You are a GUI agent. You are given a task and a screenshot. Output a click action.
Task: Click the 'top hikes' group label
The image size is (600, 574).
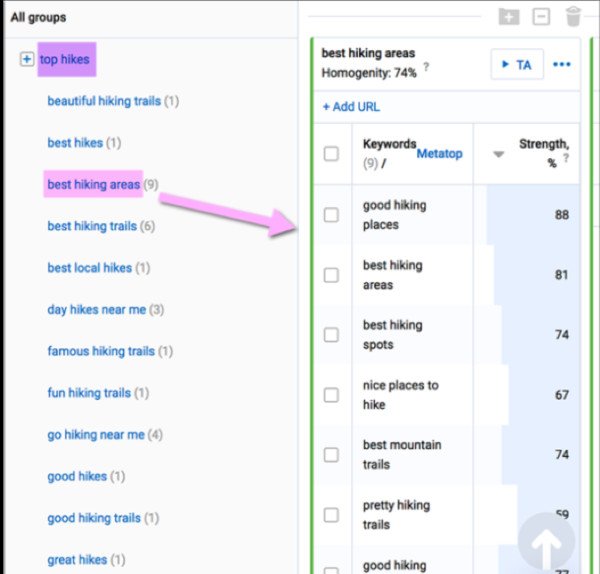65,59
